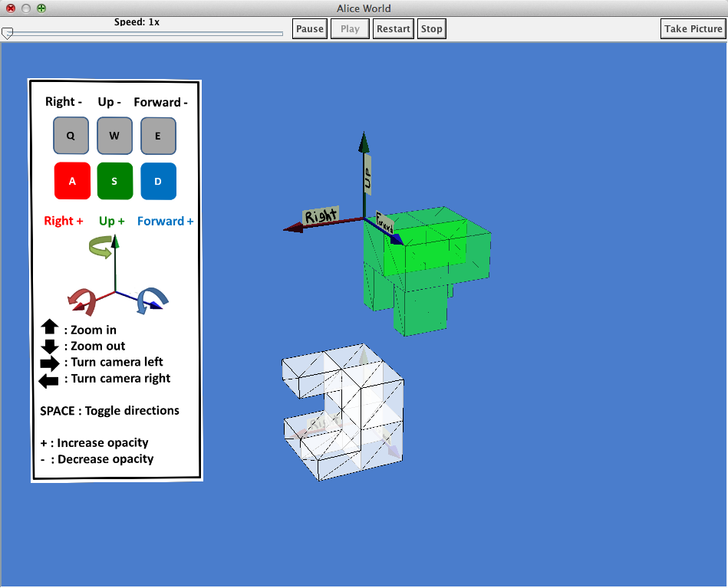Pause the Alice World animation

pyautogui.click(x=310, y=29)
